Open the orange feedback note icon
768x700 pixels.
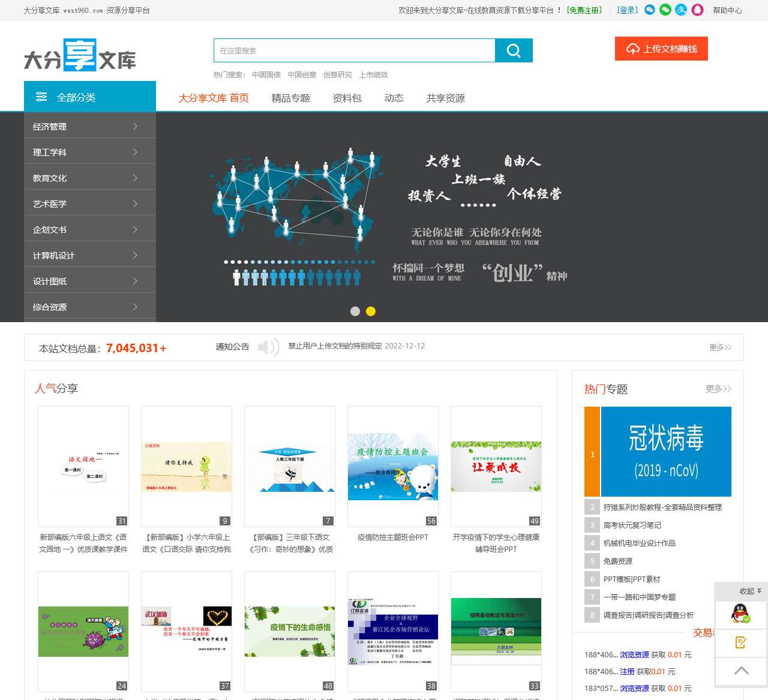[x=741, y=642]
